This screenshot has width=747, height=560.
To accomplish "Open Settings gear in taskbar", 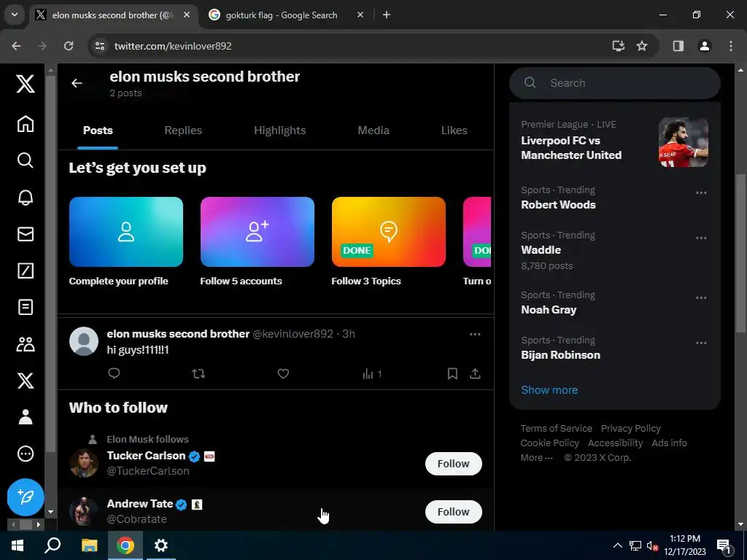I will [x=161, y=545].
